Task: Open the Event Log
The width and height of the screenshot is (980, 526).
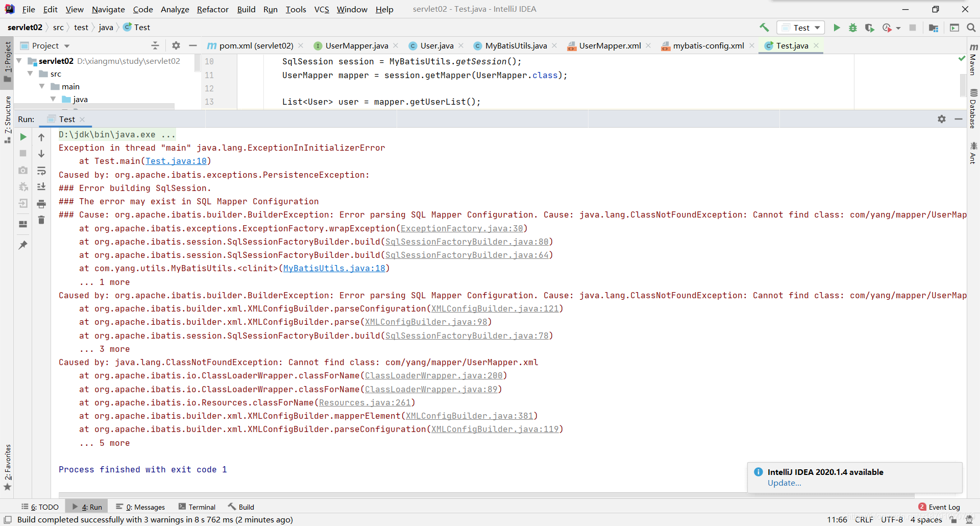Action: point(939,507)
